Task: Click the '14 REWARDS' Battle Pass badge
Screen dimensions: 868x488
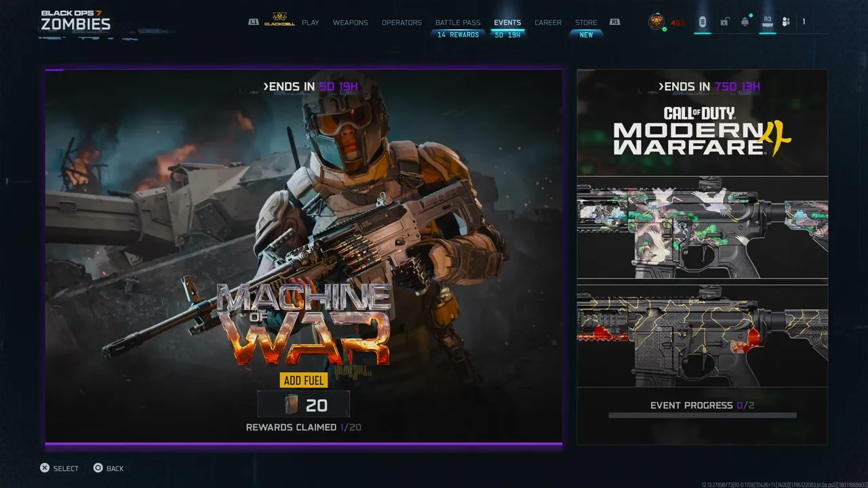Action: click(458, 35)
